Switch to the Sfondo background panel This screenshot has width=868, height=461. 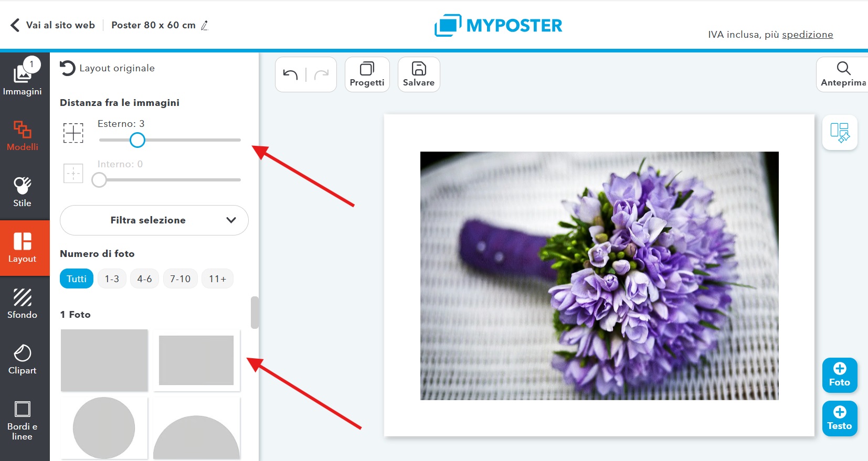coord(23,304)
